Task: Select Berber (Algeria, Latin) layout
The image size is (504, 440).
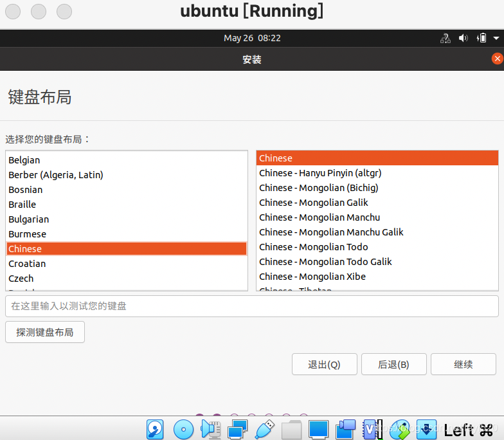Action: point(127,175)
